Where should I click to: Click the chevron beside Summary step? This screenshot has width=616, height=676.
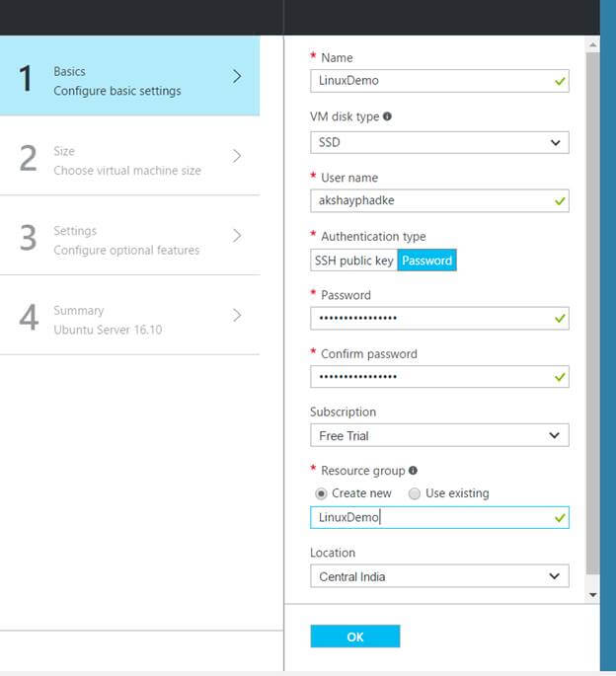tap(237, 315)
